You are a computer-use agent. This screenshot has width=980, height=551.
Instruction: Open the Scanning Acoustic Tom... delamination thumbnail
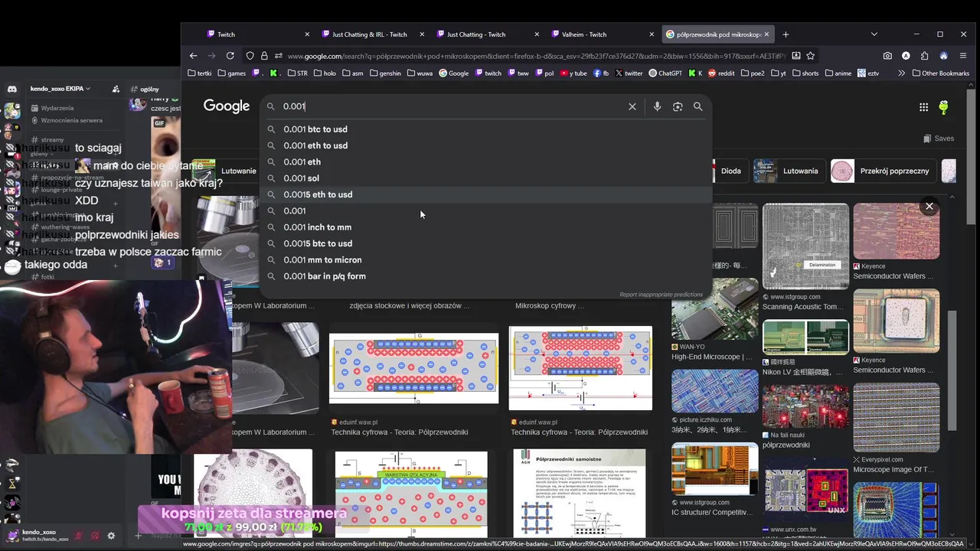pyautogui.click(x=805, y=246)
